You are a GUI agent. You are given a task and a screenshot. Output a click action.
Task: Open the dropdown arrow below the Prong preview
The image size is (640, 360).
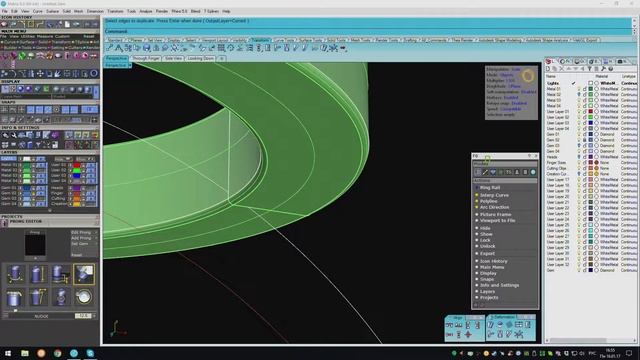tap(35, 258)
